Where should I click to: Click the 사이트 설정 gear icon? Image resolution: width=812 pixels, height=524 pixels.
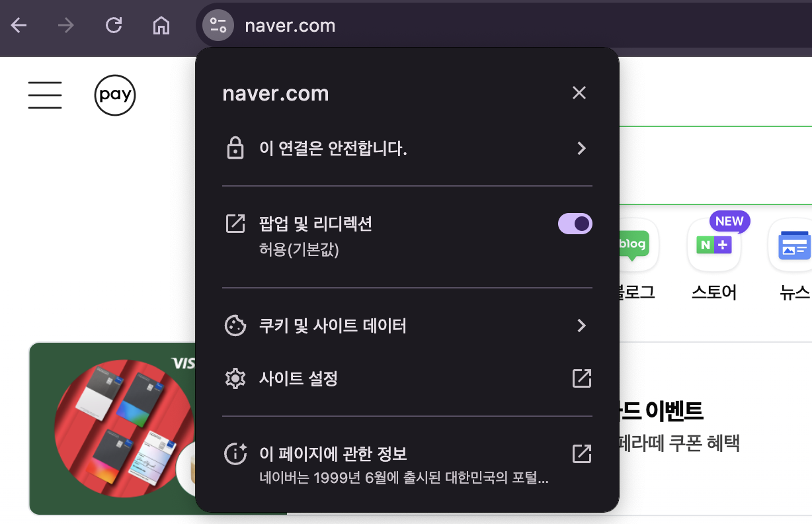click(235, 378)
